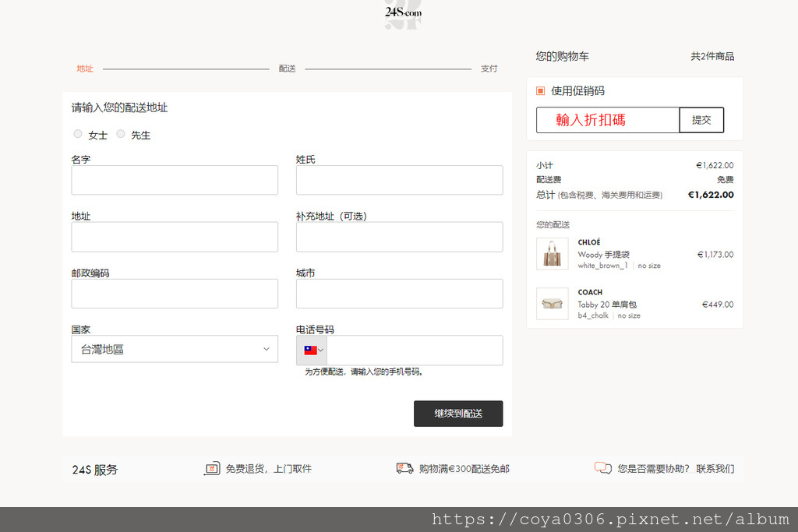Click the 共2件商品 item count
The height and width of the screenshot is (532, 798).
712,56
